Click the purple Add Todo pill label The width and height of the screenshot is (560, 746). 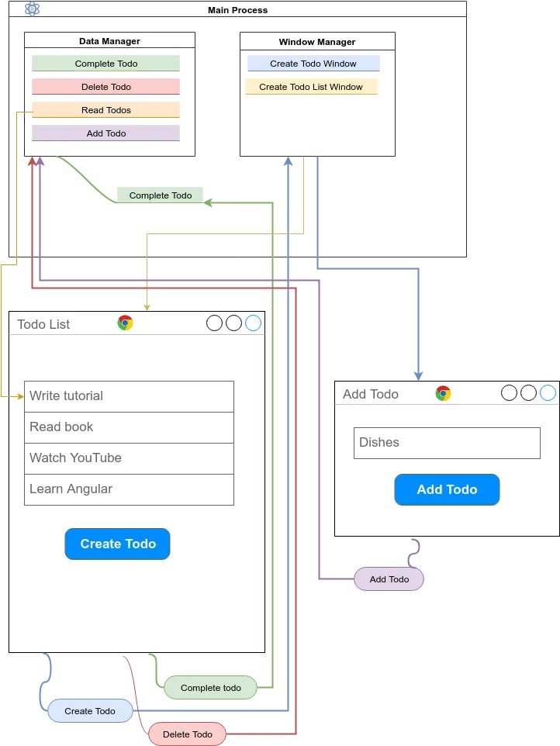[x=389, y=579]
